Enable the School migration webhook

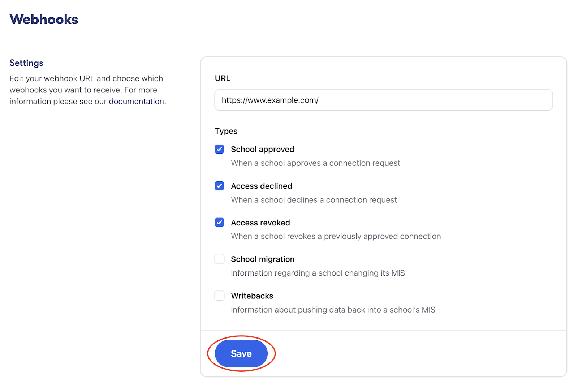click(x=219, y=259)
